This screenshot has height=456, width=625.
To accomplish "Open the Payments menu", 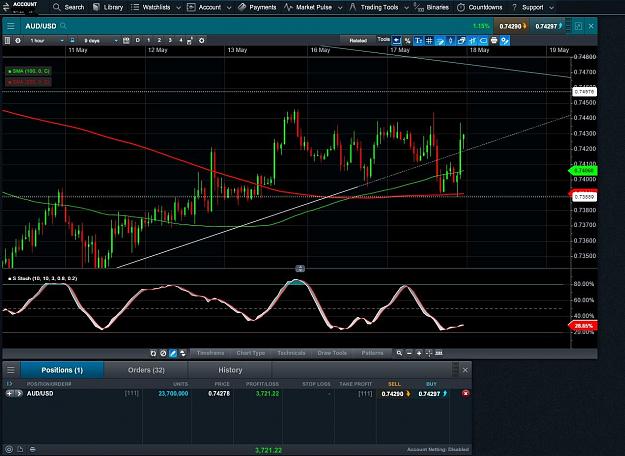I will pyautogui.click(x=257, y=7).
